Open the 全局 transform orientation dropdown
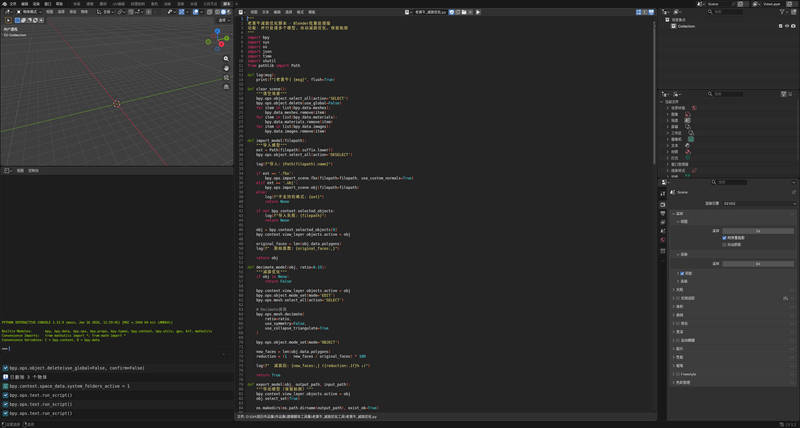The image size is (800, 428). 105,12
